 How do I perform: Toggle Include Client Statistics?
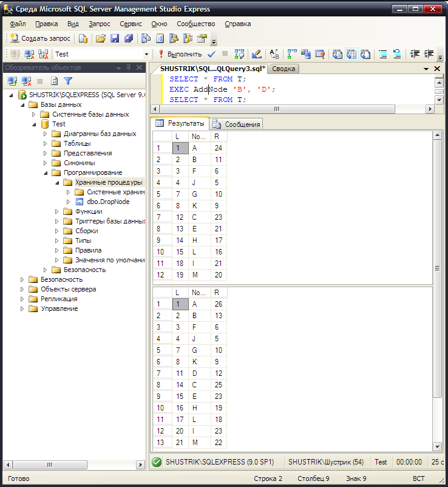click(306, 54)
